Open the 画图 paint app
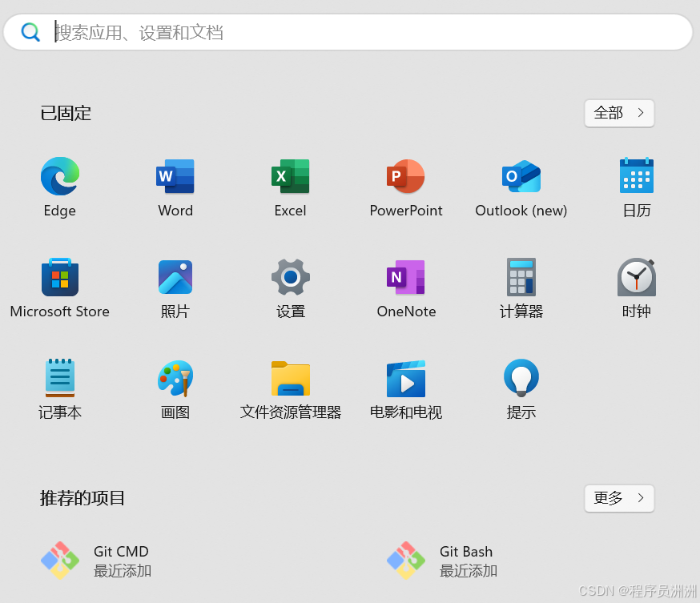This screenshot has height=603, width=700. point(175,378)
